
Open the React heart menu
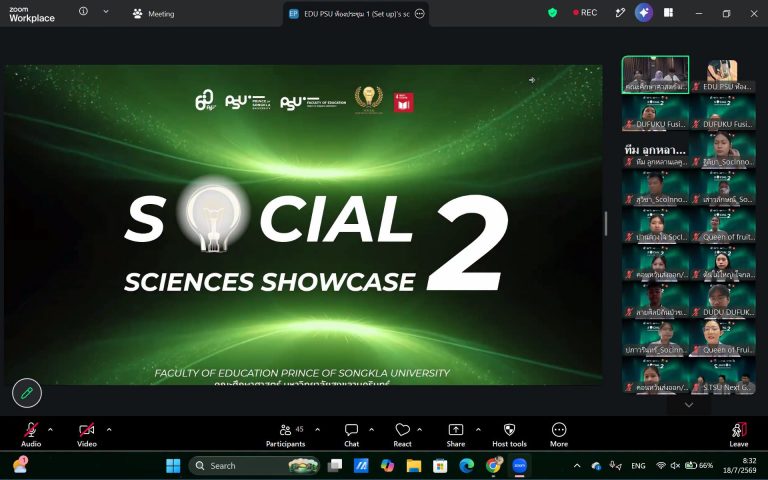tap(402, 434)
